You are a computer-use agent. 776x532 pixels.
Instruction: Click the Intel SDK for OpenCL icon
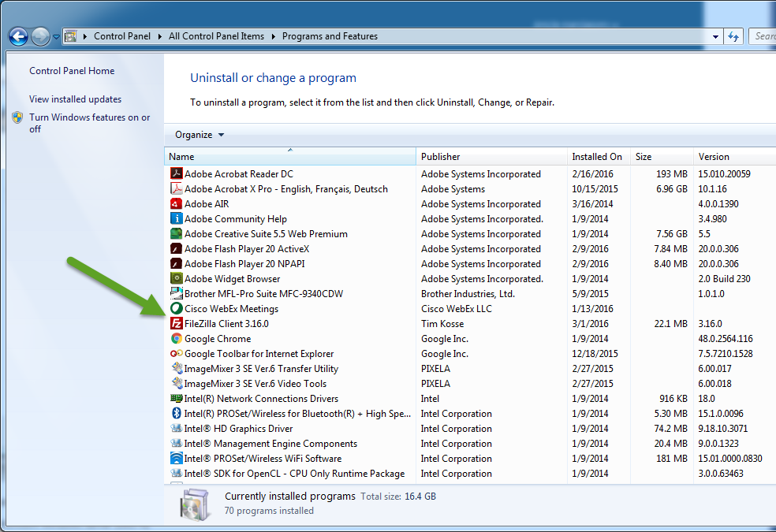coord(176,473)
